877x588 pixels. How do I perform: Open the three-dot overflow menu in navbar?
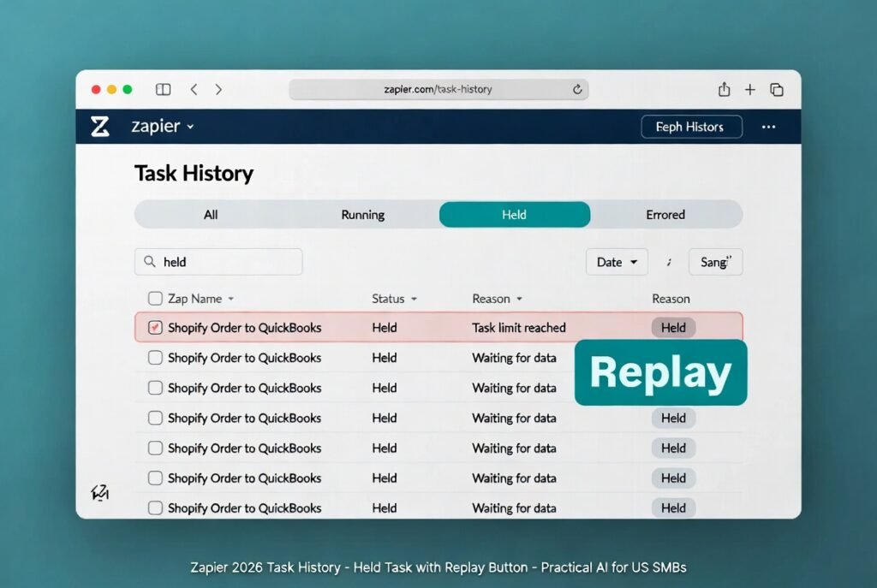[768, 127]
